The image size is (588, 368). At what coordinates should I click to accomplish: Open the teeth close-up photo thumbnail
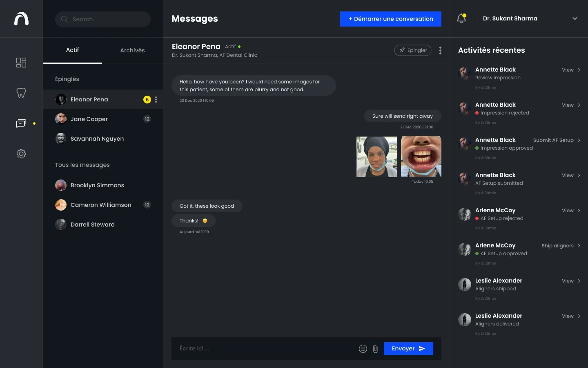(421, 157)
